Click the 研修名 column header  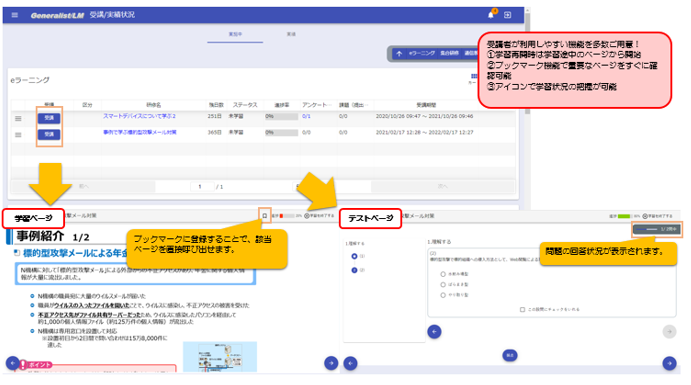(x=153, y=105)
